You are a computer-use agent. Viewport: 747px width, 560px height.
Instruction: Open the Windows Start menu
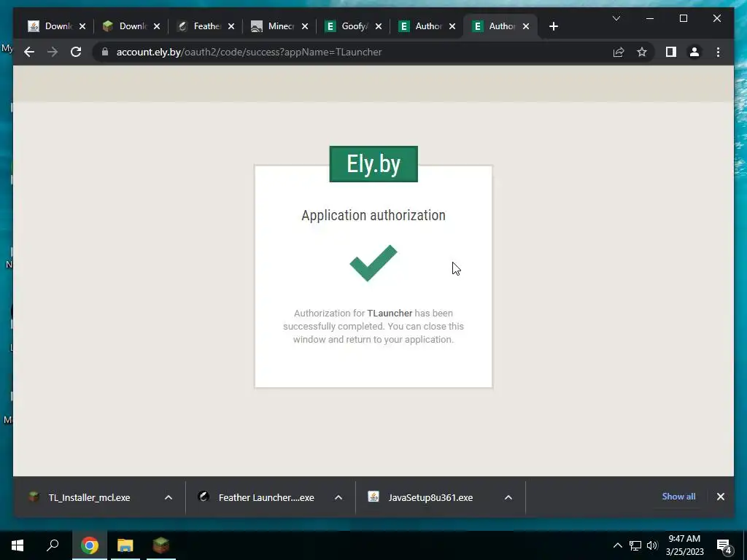(x=18, y=545)
